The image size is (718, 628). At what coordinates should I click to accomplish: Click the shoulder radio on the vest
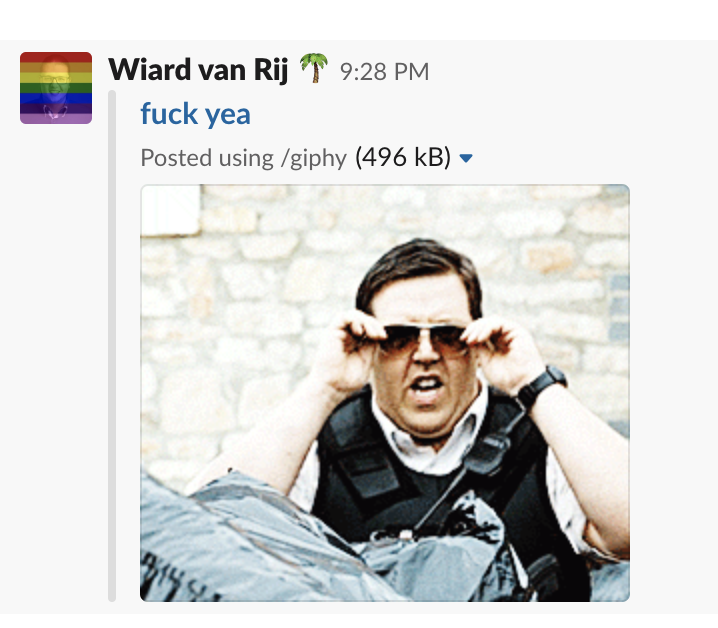pos(490,451)
